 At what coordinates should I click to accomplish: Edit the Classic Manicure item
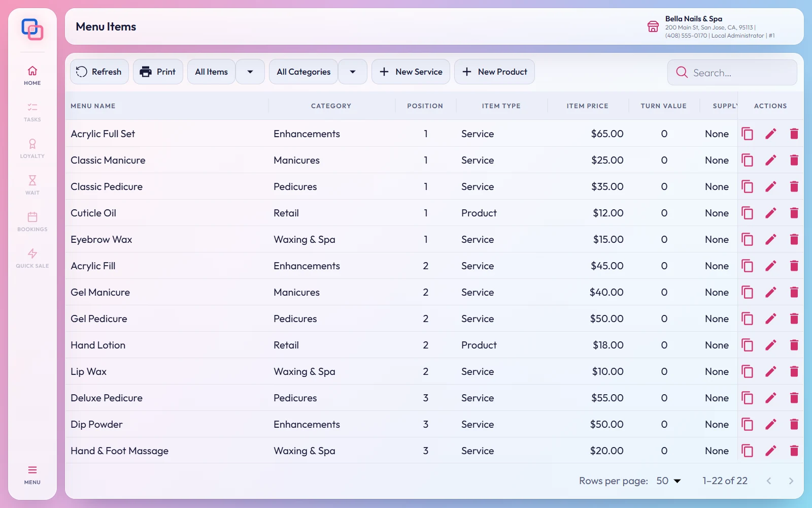pyautogui.click(x=770, y=160)
